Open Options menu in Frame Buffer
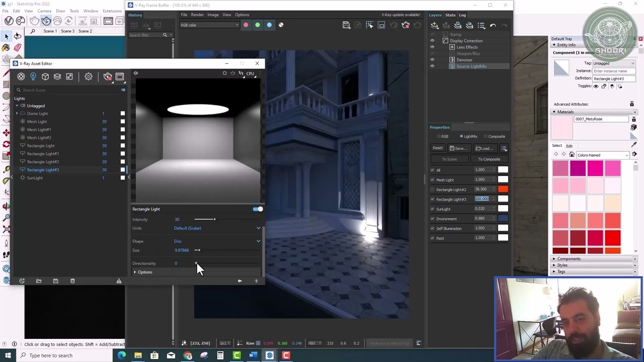This screenshot has width=644, height=362. click(242, 15)
